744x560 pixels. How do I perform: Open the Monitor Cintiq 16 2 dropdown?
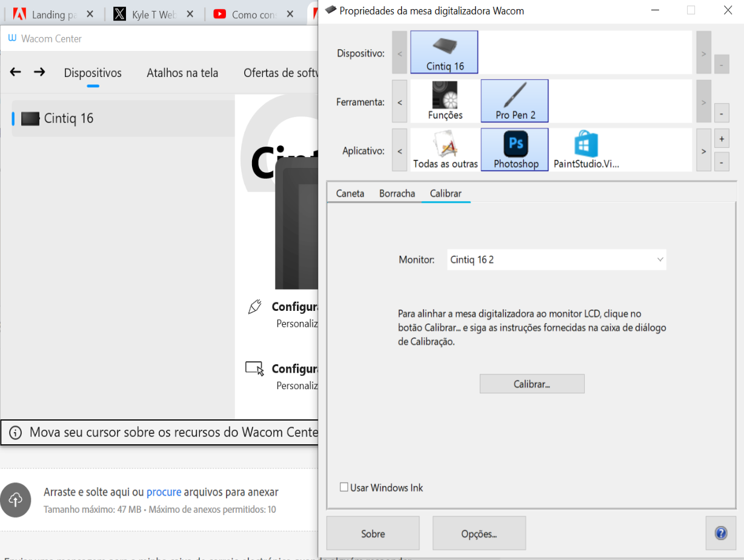[556, 259]
